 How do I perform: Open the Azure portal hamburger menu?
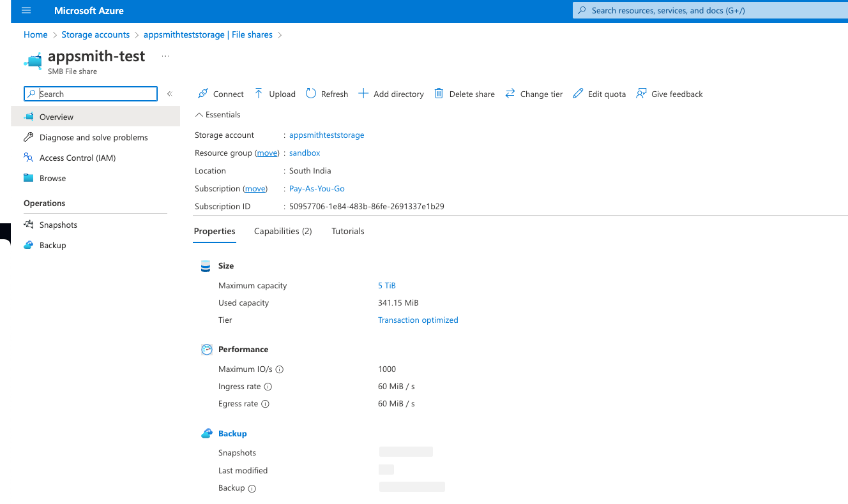(x=26, y=11)
